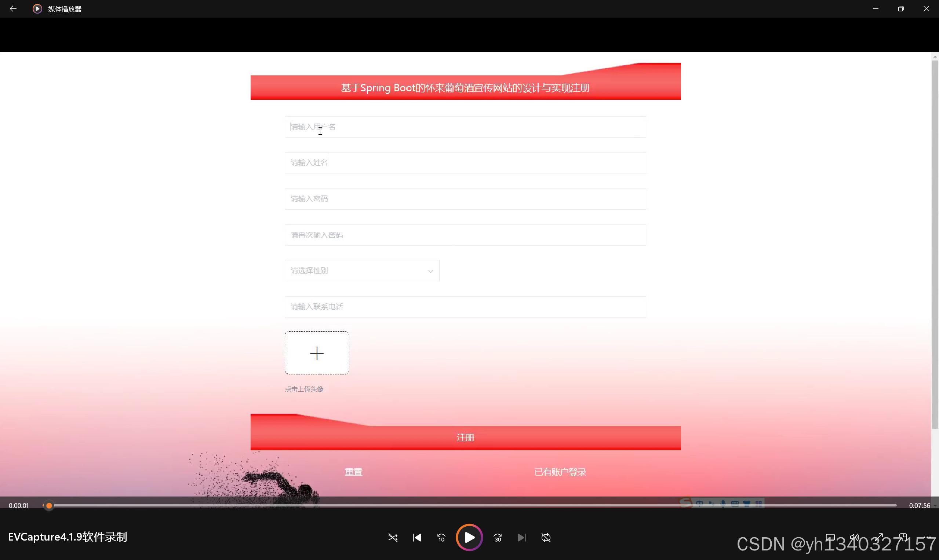Rewind 10 seconds
This screenshot has height=560, width=939.
pyautogui.click(x=441, y=537)
